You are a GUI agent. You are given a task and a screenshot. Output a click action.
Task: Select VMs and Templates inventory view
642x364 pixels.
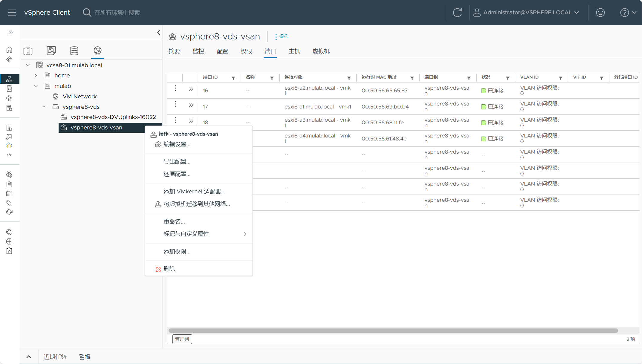pyautogui.click(x=51, y=51)
